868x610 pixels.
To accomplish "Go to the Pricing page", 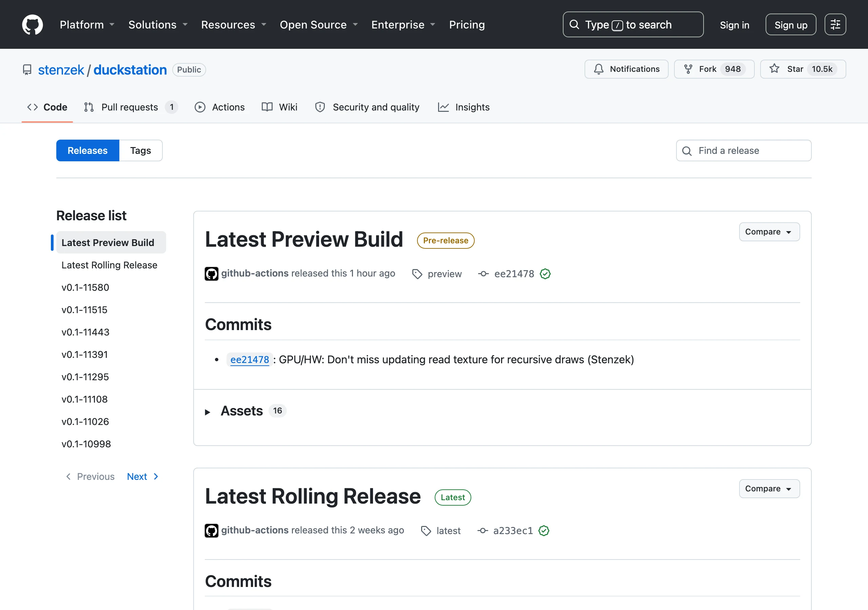I will [467, 24].
